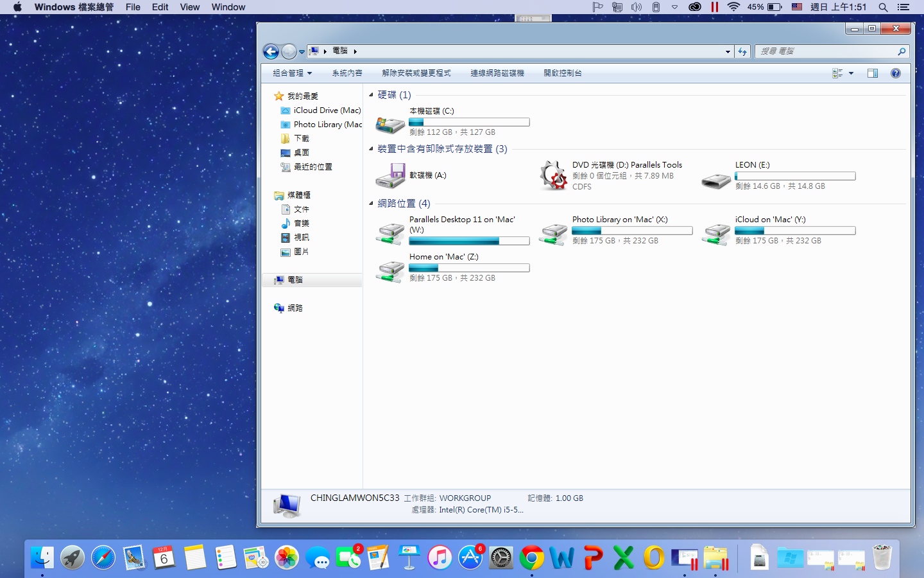Image resolution: width=924 pixels, height=578 pixels.
Task: Click the C: drive capacity bar
Action: tap(469, 122)
